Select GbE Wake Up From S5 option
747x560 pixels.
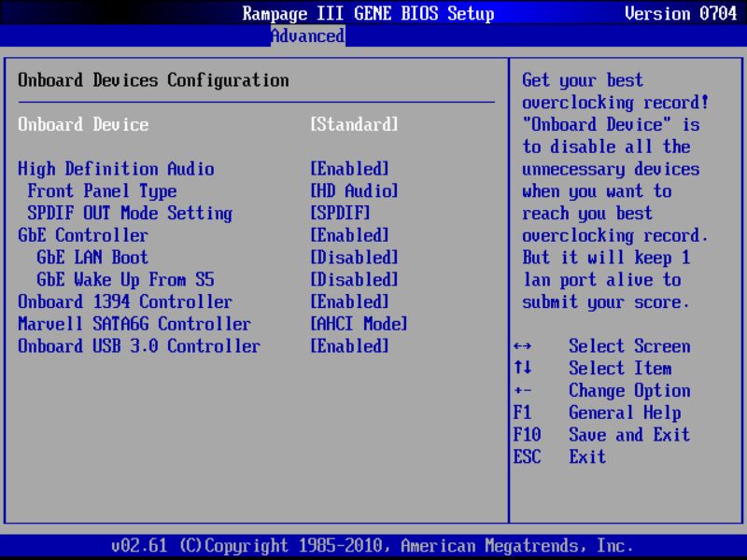(125, 279)
